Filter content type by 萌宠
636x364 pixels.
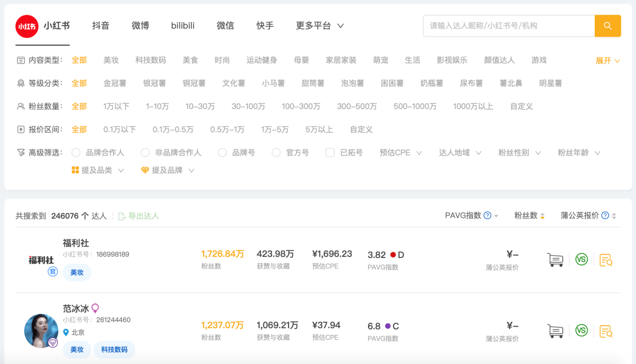point(380,60)
